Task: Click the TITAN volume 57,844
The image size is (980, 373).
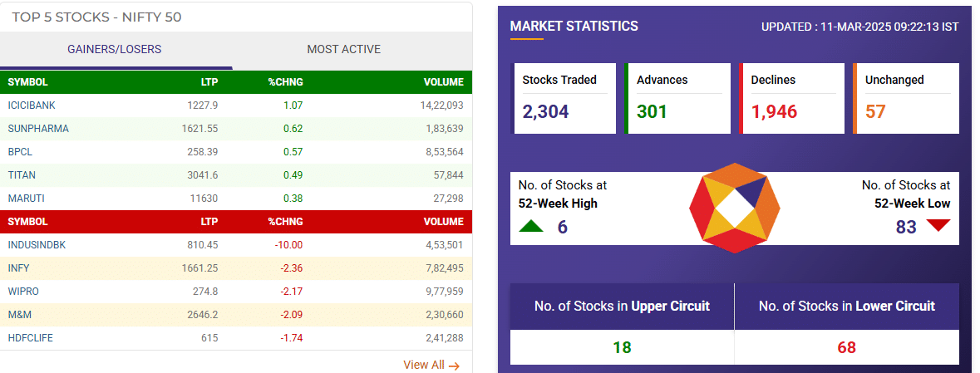Action: [x=448, y=175]
